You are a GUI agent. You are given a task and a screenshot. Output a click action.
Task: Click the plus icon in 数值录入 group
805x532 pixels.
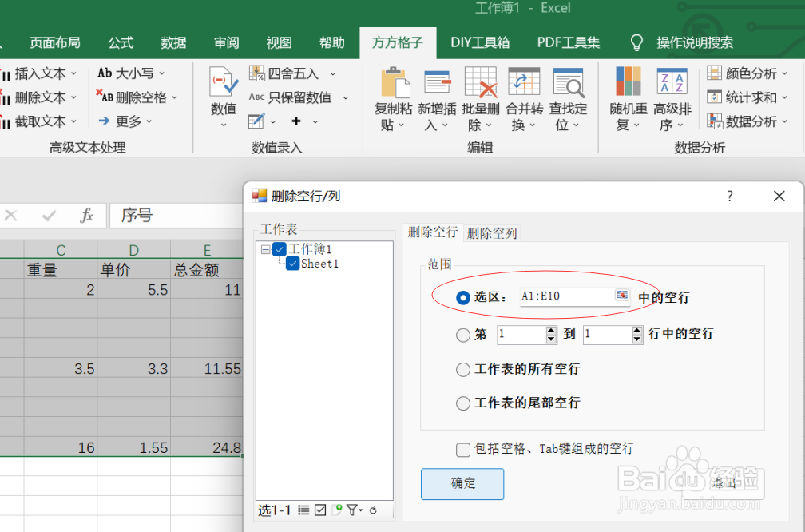(x=296, y=121)
